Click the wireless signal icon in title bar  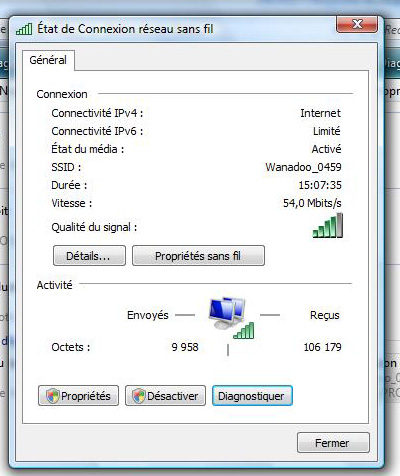point(24,29)
